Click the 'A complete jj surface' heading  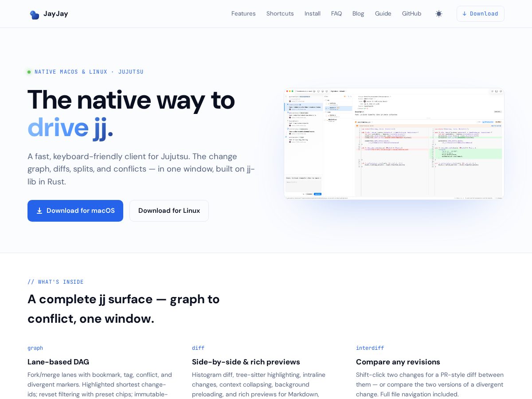[x=124, y=309]
